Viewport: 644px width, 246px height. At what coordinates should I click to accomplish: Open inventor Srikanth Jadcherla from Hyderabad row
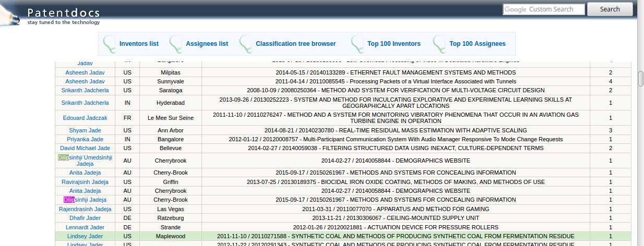tap(85, 103)
